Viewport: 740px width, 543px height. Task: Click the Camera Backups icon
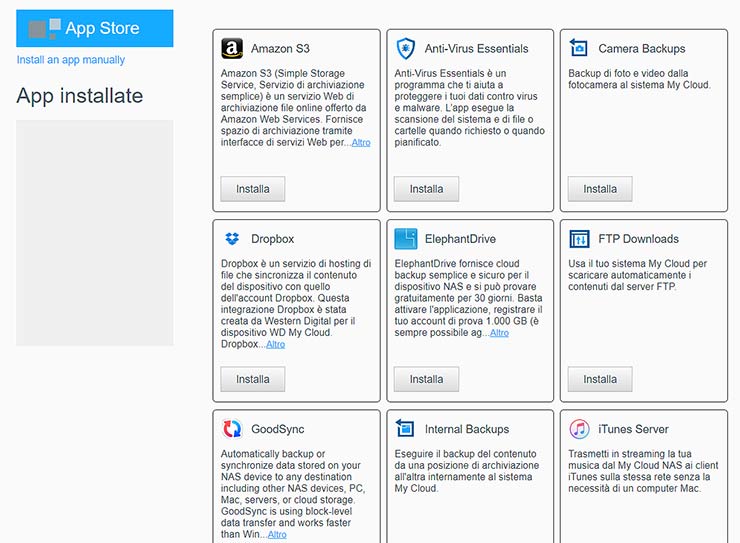pos(579,48)
